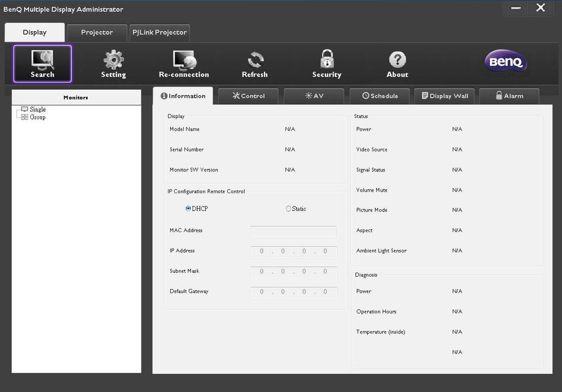
Task: Click the Temperature (inside) label
Action: 381,332
